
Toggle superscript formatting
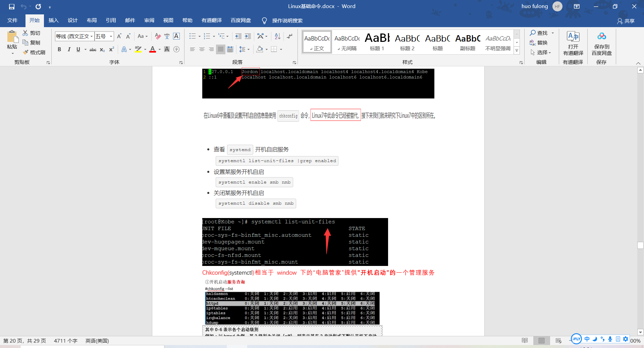(112, 49)
